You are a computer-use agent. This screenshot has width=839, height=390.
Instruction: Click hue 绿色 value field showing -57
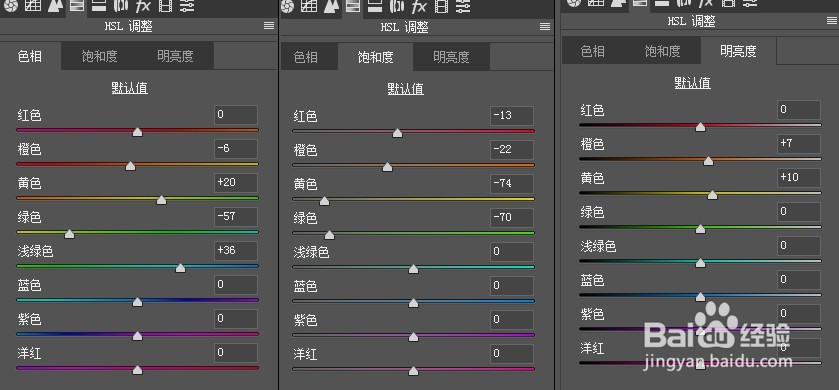click(x=236, y=217)
